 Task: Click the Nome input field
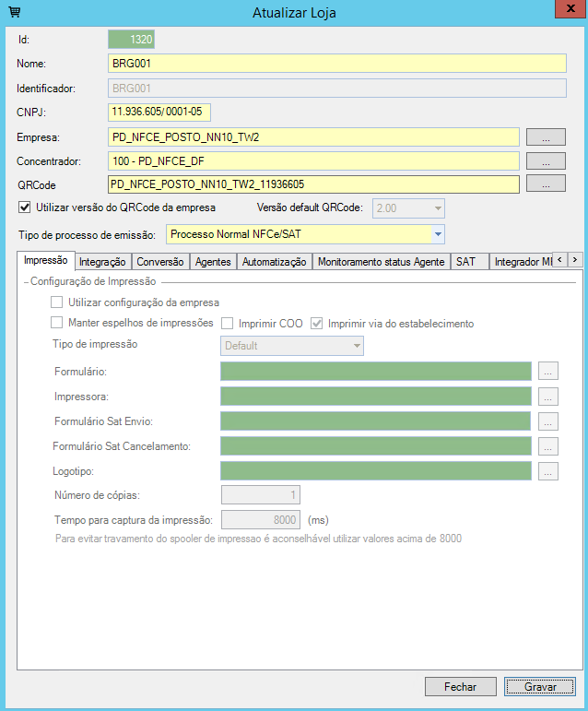(336, 64)
